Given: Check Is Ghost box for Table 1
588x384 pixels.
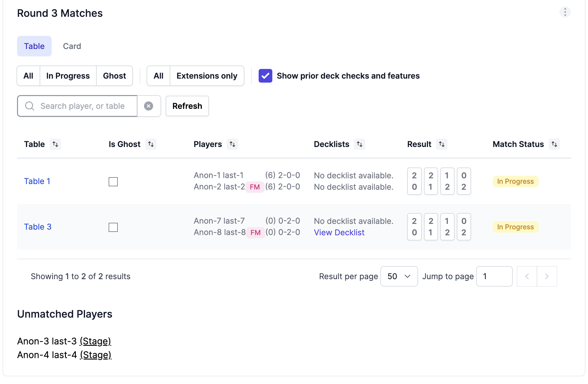Looking at the screenshot, I should (x=113, y=181).
